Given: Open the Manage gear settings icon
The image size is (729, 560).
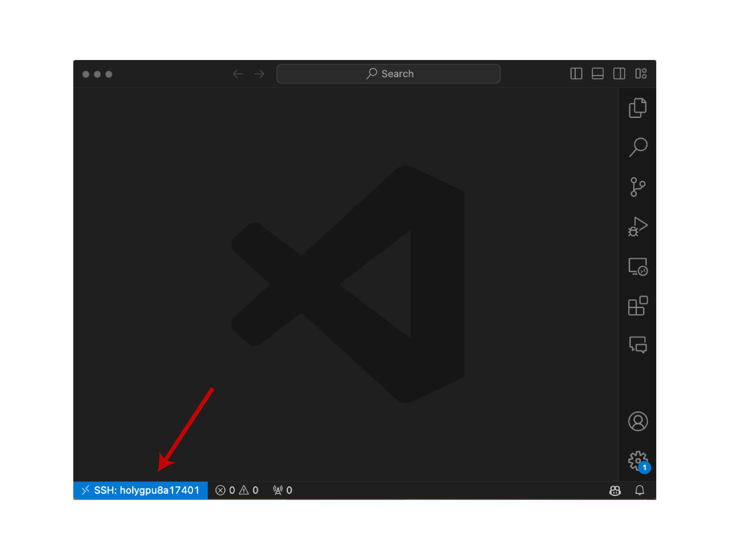Looking at the screenshot, I should coord(638,461).
